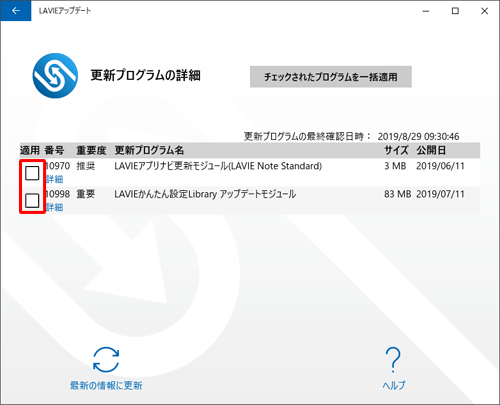Maximize the LAVIE update window

click(455, 11)
